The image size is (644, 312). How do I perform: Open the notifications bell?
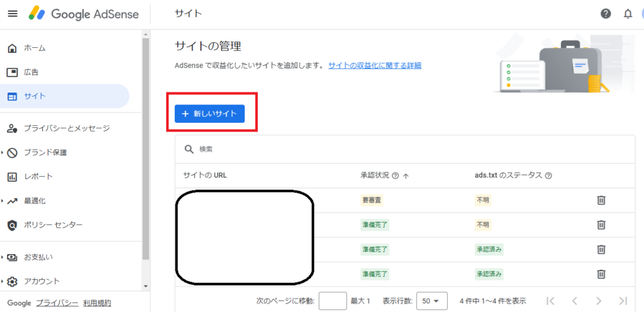(627, 14)
